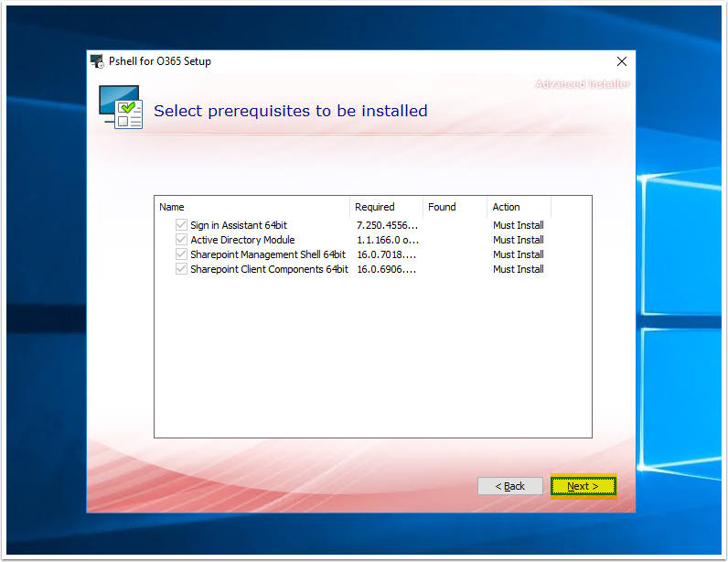Click Must Install for Sharepoint Management Shell
Screen dimensions: 728x562
[x=519, y=254]
